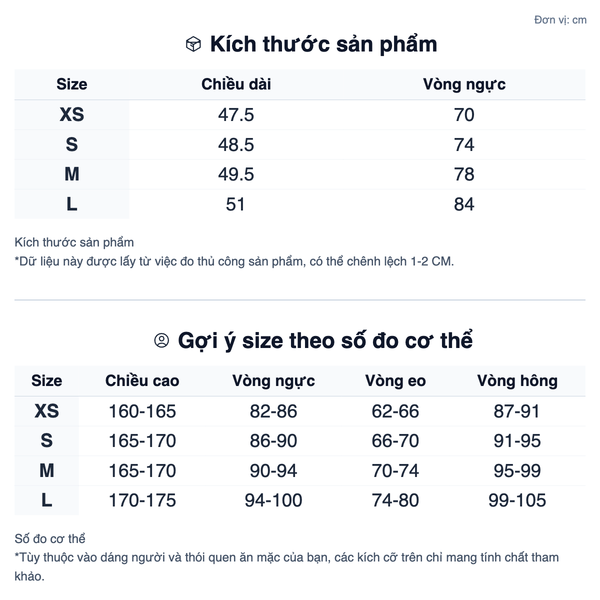This screenshot has height=600, width=600.
Task: Click the Vòng eo column header
Action: point(395,381)
